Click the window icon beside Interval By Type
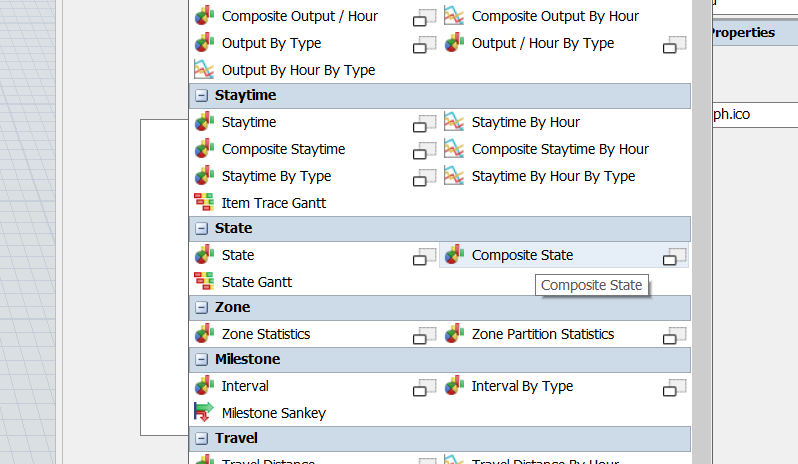Screen dimensions: 798x464 (675, 387)
